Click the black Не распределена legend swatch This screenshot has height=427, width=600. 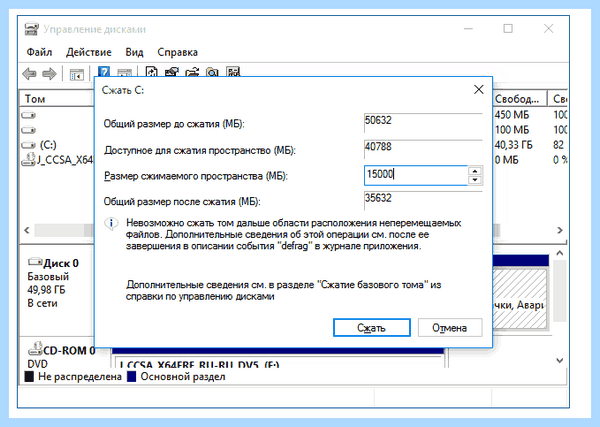click(x=29, y=376)
